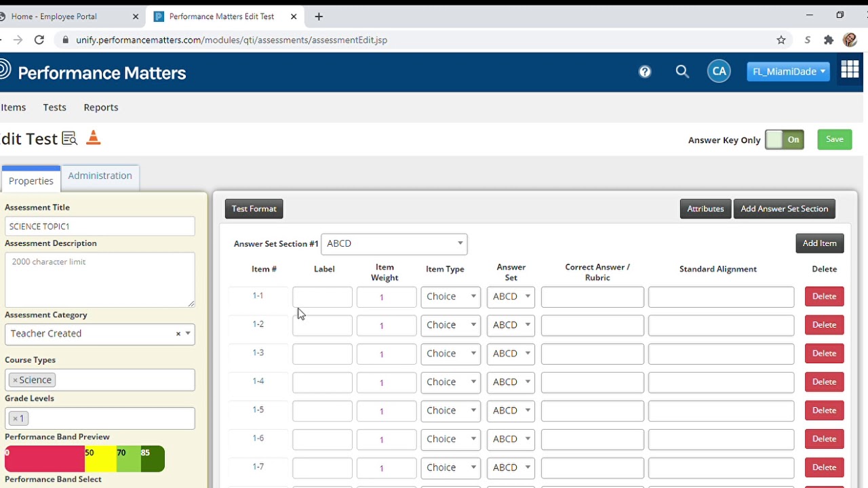
Task: Open the Items menu
Action: [13, 107]
